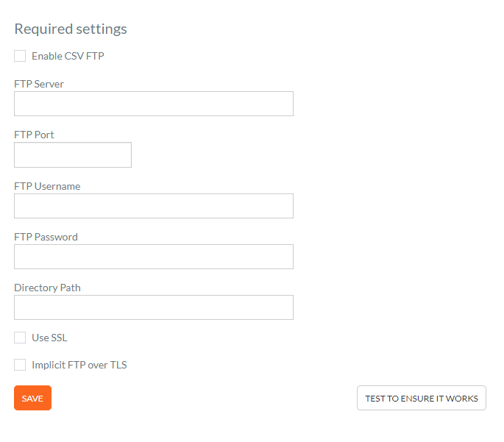The width and height of the screenshot is (504, 442).
Task: Check the Implicit FTP over TLS box
Action: (x=20, y=365)
